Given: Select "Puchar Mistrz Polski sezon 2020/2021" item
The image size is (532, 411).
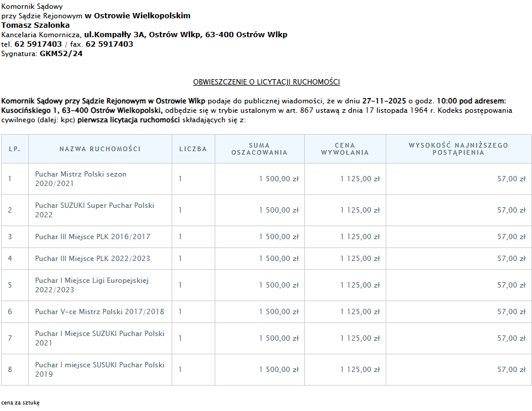Looking at the screenshot, I should point(81,179).
